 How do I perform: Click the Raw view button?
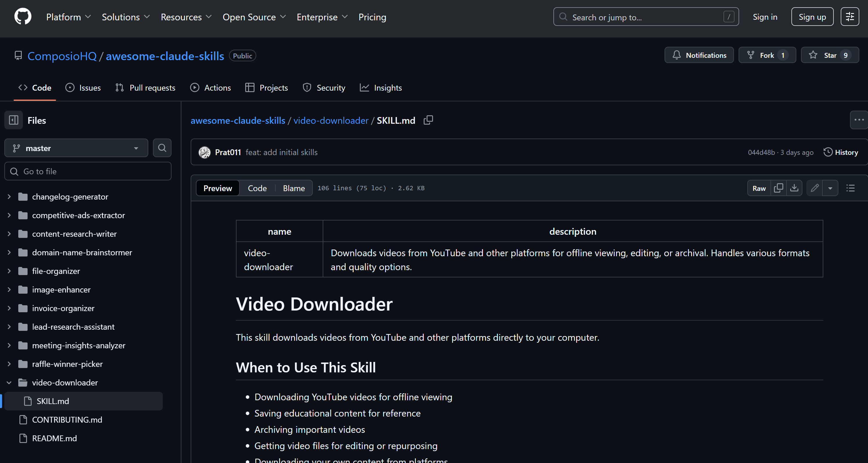click(759, 188)
